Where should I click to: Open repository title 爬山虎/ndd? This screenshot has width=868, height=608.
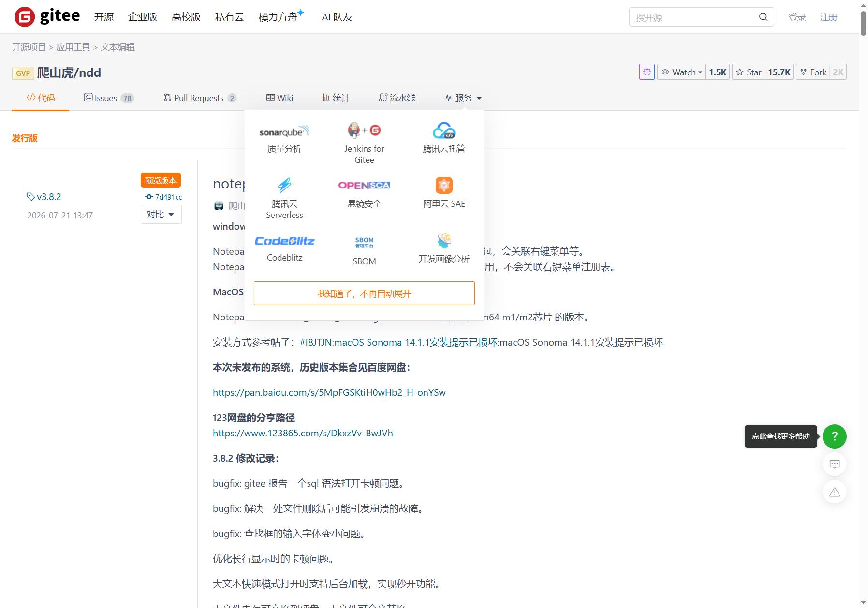point(69,73)
